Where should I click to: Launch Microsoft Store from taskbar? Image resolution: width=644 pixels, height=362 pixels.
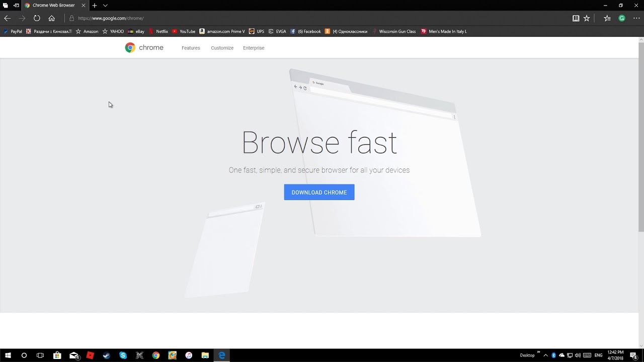57,355
